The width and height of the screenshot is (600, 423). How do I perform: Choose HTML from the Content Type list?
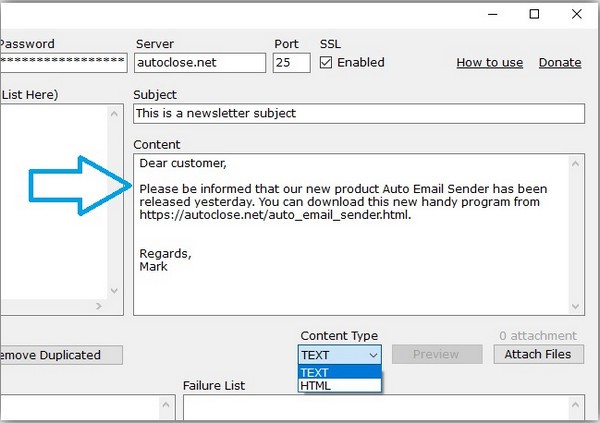[339, 385]
